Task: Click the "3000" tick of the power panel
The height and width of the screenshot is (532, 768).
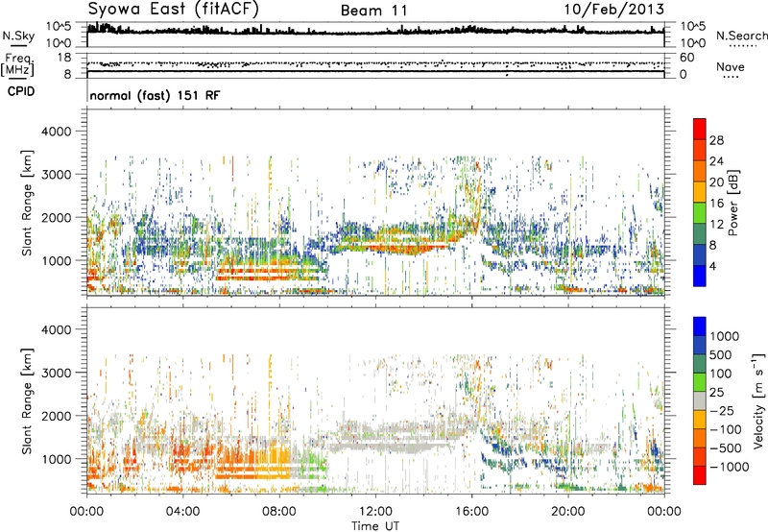Action: (x=56, y=175)
